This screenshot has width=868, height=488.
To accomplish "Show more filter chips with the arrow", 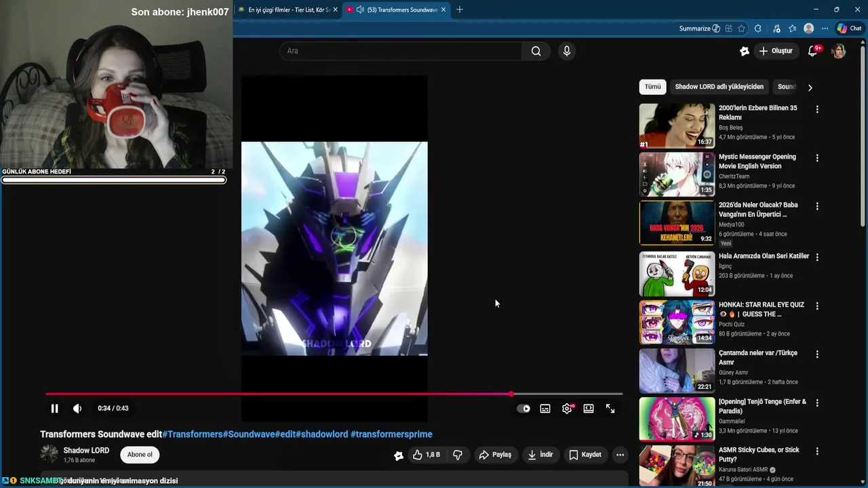I will pyautogui.click(x=810, y=87).
